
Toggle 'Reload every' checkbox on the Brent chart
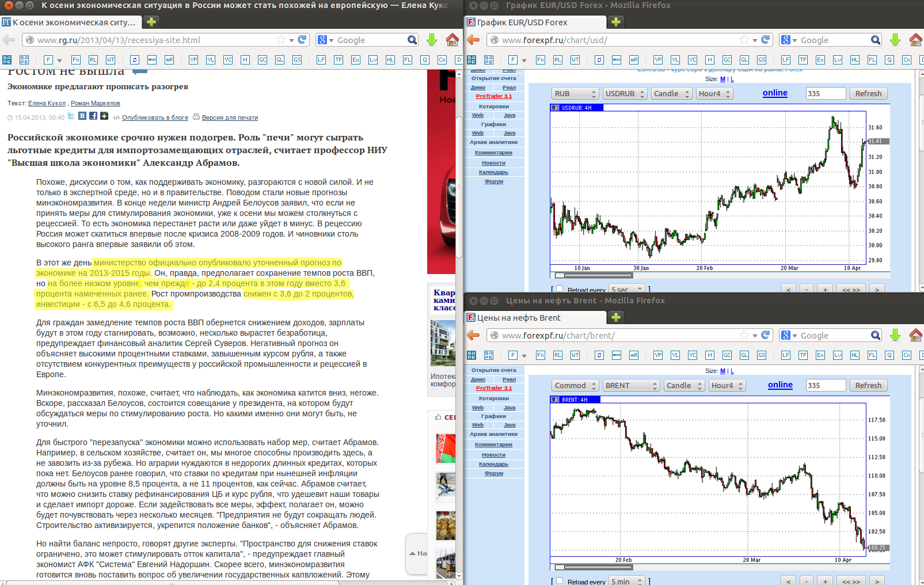click(560, 581)
